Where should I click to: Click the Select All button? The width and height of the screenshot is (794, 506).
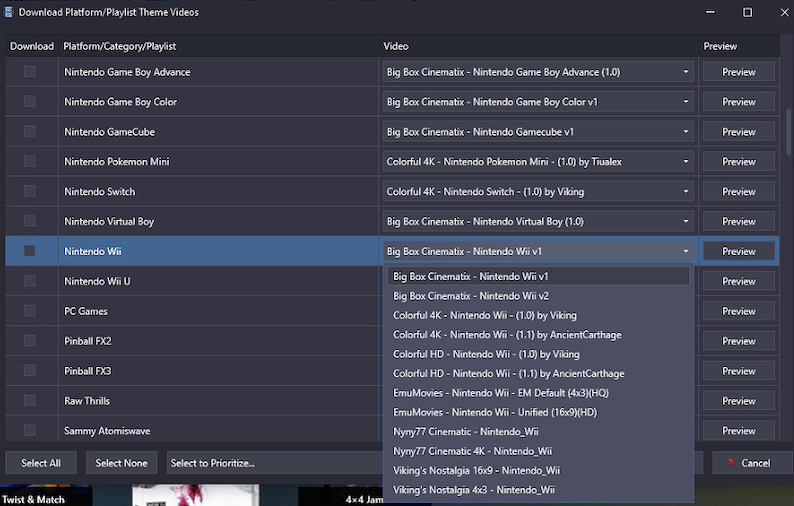coord(41,463)
